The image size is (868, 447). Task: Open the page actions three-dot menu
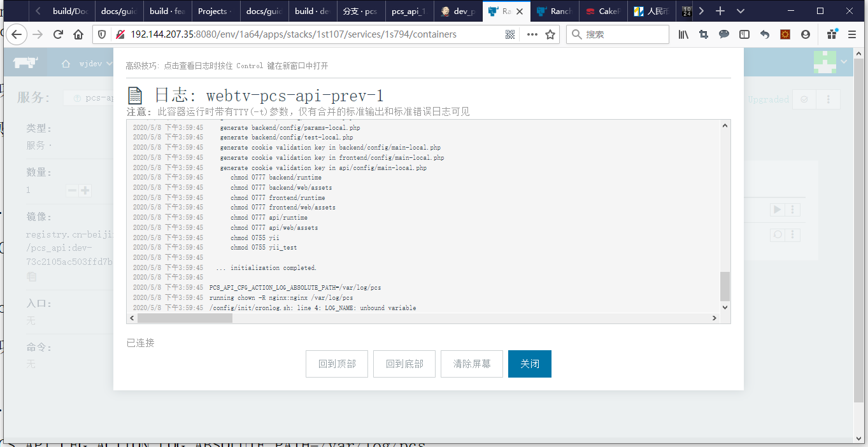(531, 34)
